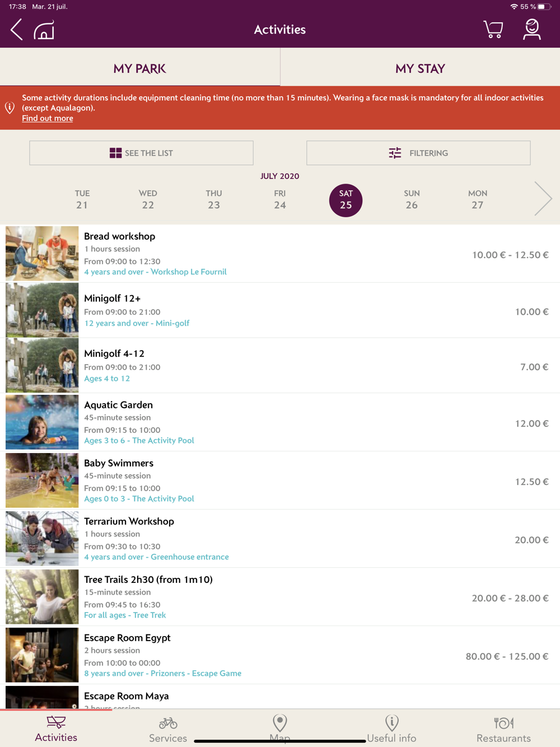This screenshot has height=747, width=560.
Task: Switch to MY PARK tab
Action: [x=140, y=68]
